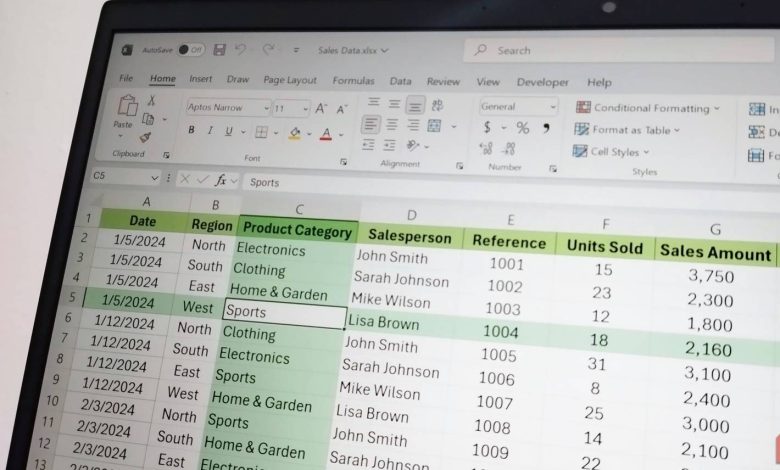Toggle the AutoSave switch
Viewport: 780px width, 470px height.
coord(191,50)
